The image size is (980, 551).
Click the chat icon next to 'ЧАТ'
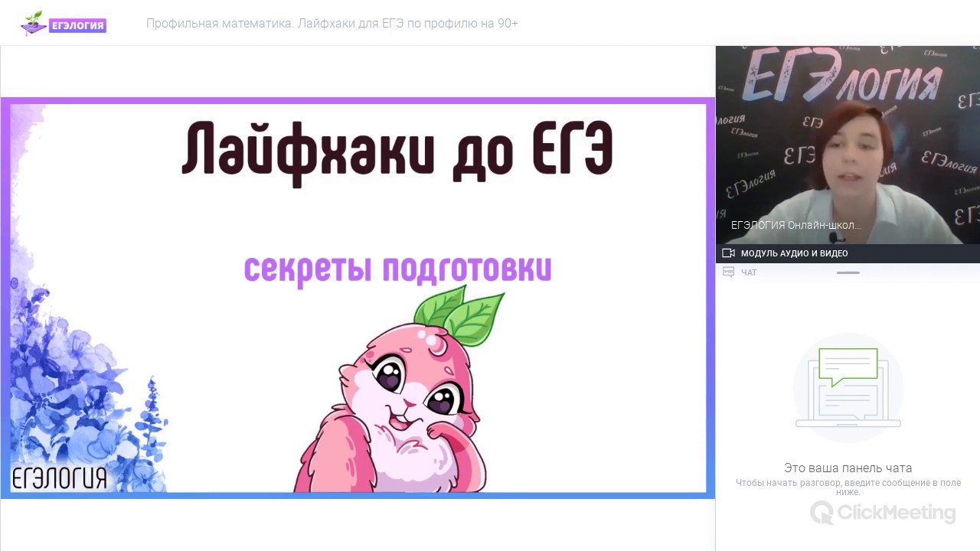coord(728,272)
